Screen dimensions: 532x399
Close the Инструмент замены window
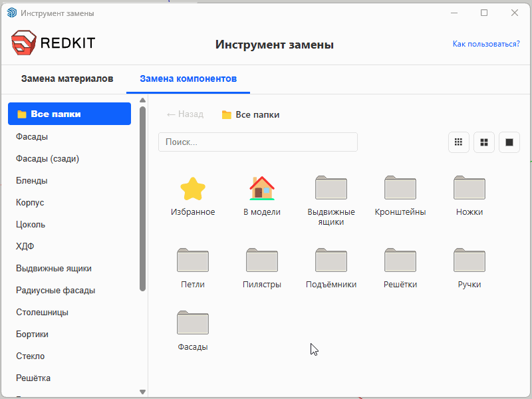tap(514, 13)
